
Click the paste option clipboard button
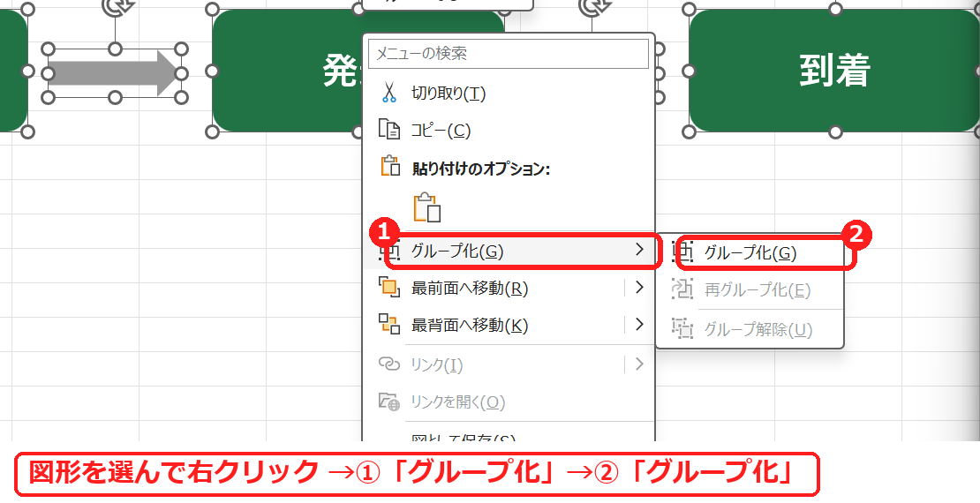point(427,206)
